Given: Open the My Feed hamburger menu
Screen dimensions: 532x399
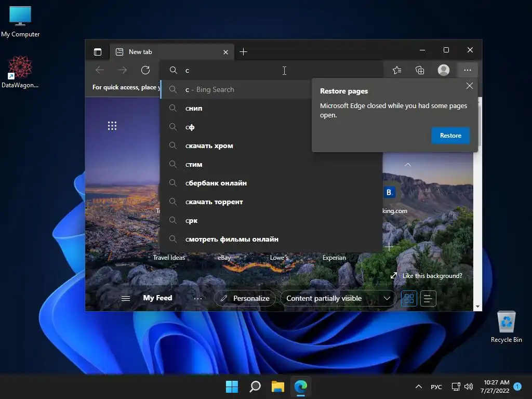Looking at the screenshot, I should tap(126, 298).
